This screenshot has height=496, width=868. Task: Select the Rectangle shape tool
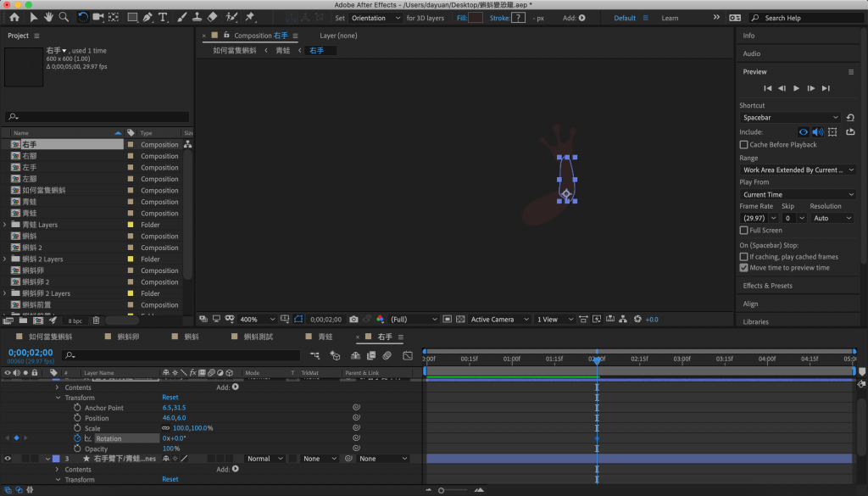(132, 18)
